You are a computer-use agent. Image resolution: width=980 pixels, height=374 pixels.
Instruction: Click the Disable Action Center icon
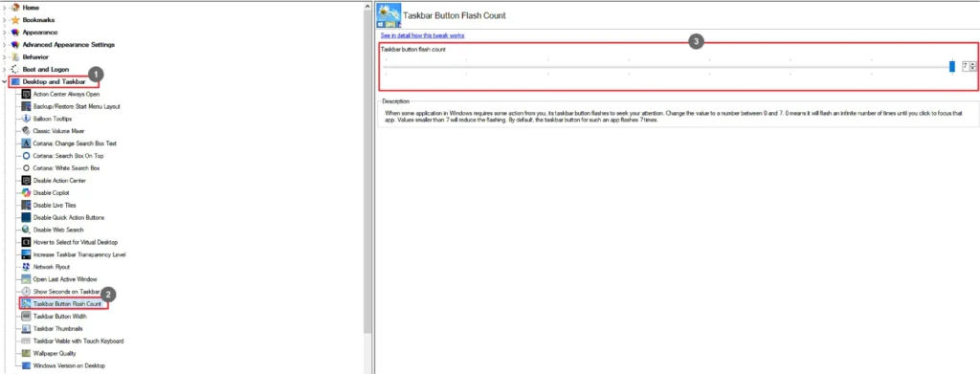point(26,181)
